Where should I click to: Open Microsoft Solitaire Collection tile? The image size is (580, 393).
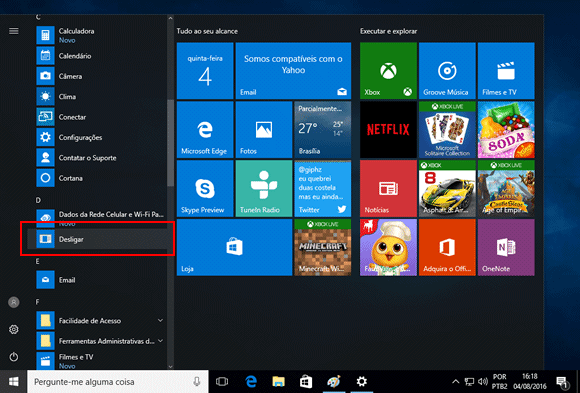click(447, 130)
